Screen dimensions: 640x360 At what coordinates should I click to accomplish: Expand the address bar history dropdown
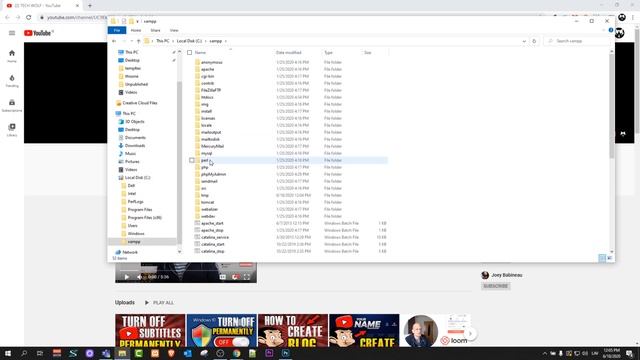pyautogui.click(x=524, y=41)
